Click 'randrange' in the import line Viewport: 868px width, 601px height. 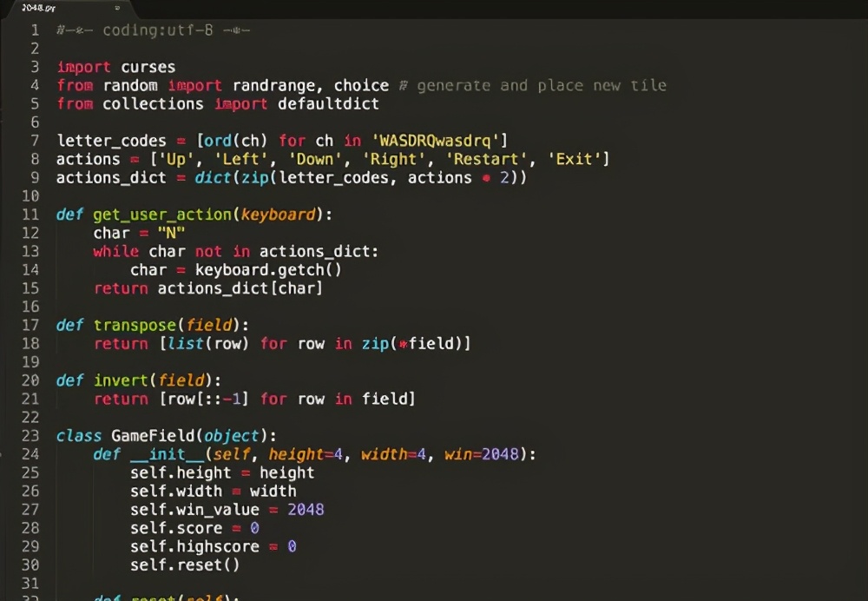[x=273, y=85]
